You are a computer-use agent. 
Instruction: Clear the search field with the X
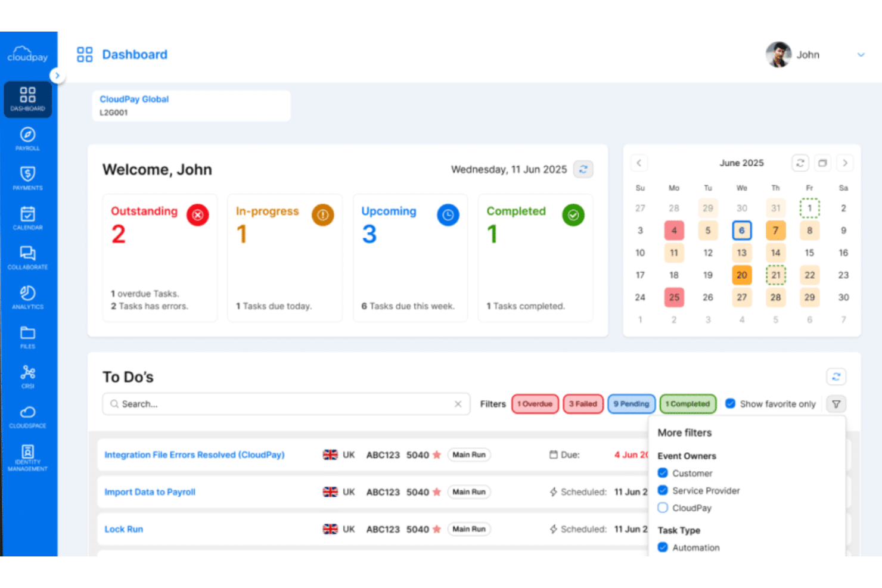tap(458, 404)
